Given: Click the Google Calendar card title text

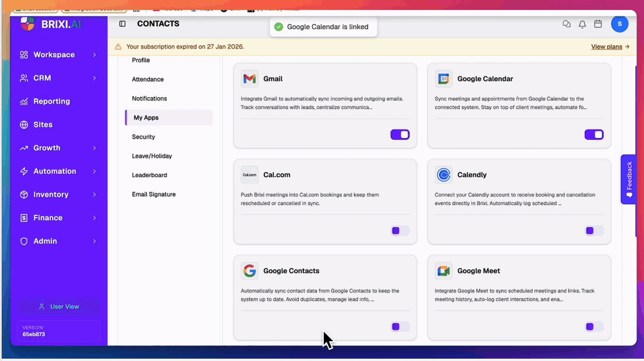Looking at the screenshot, I should pyautogui.click(x=485, y=79).
